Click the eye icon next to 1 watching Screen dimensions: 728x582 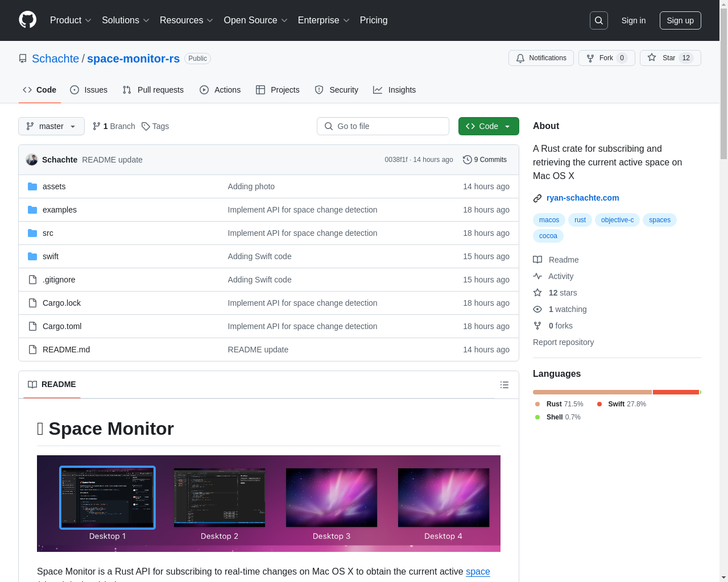pyautogui.click(x=537, y=309)
